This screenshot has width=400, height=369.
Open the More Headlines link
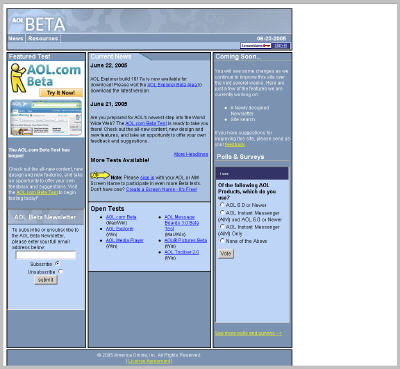coord(191,154)
